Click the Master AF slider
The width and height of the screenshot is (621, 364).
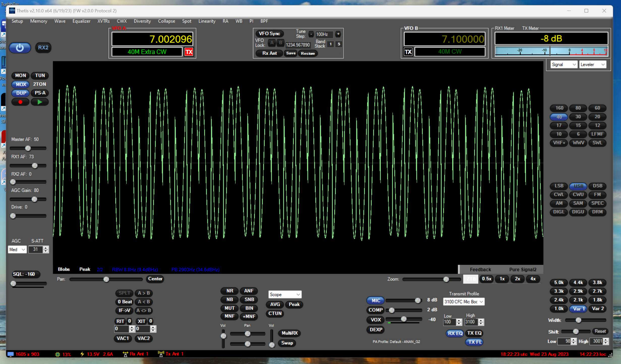(x=28, y=148)
